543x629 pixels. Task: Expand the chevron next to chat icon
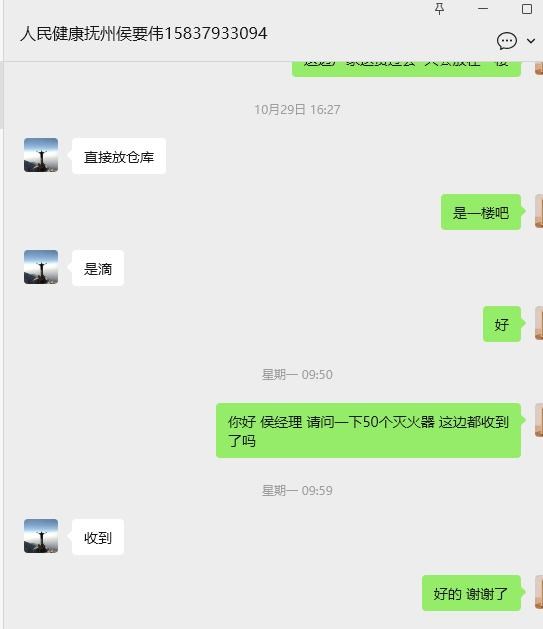531,41
